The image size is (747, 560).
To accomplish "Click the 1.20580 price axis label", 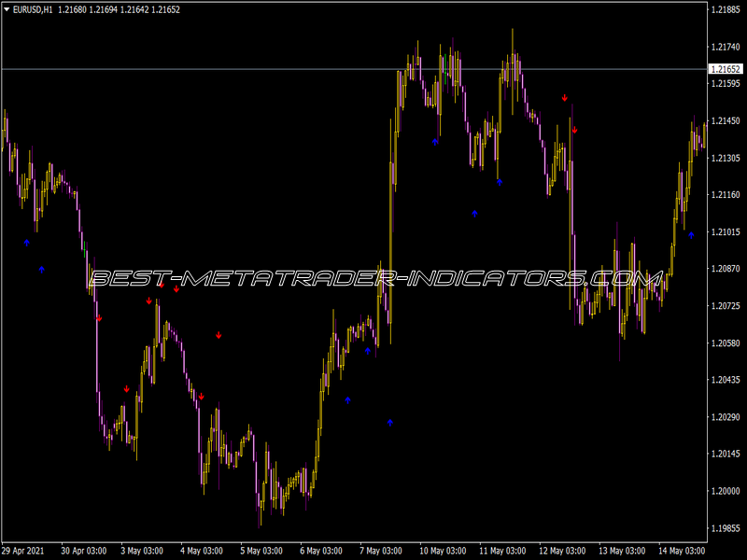I will click(726, 343).
